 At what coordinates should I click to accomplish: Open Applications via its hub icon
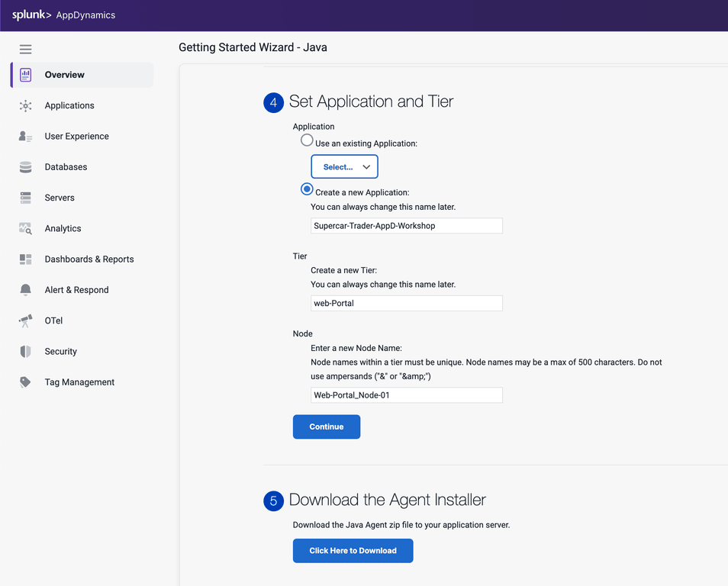coord(26,106)
